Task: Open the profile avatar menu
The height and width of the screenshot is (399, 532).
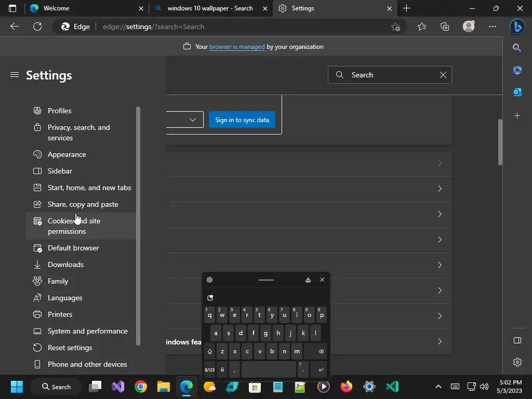Action: (469, 26)
